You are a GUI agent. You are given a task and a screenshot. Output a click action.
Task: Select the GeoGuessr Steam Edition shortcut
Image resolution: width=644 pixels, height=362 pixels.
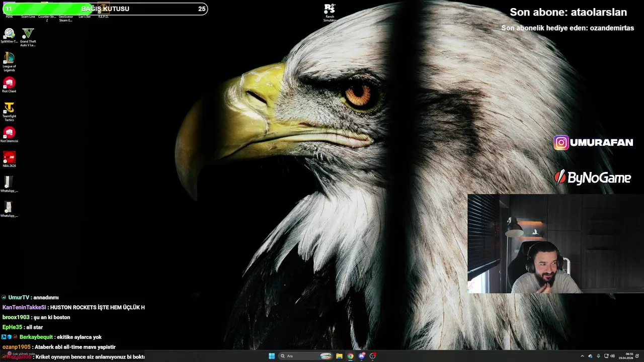[66, 12]
